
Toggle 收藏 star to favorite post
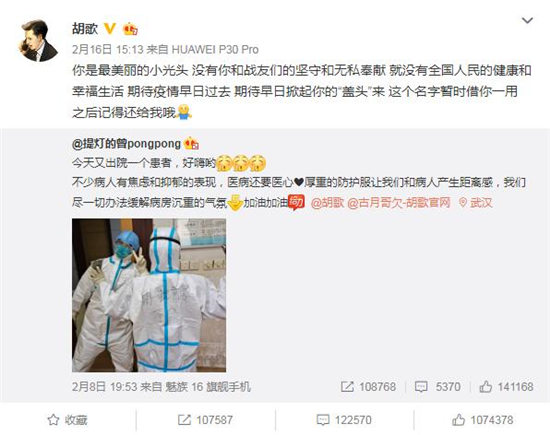pos(67,420)
